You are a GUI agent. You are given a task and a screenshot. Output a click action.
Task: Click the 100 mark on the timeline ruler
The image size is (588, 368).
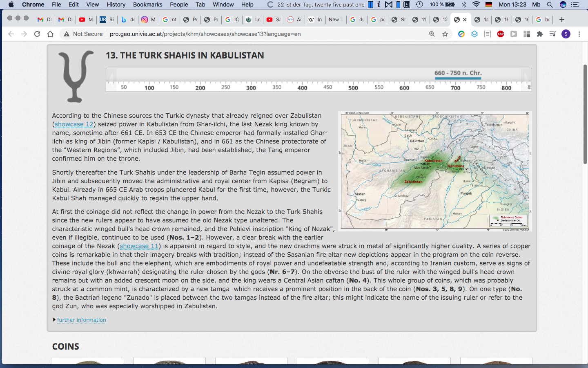149,88
